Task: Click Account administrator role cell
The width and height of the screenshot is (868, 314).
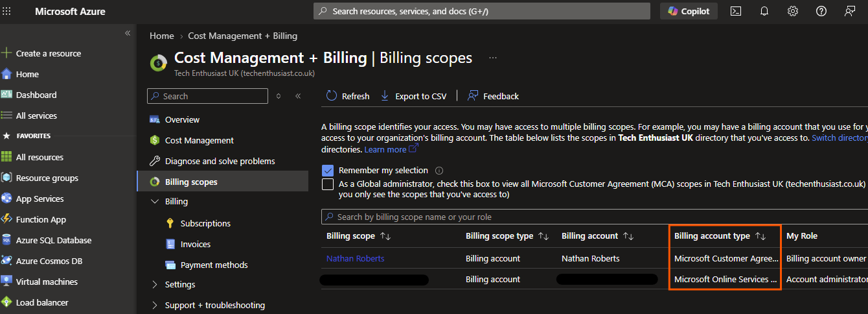Action: pos(827,279)
